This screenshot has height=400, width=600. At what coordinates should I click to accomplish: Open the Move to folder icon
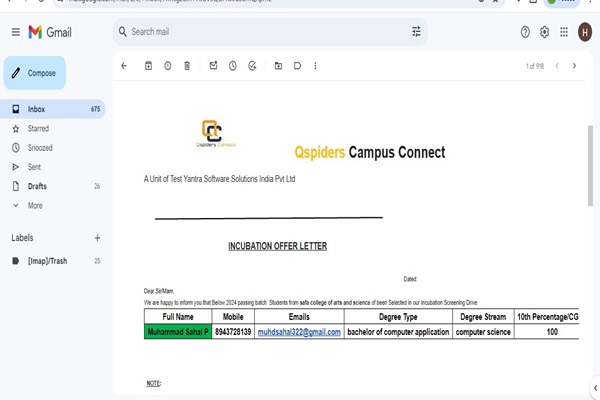[x=278, y=66]
